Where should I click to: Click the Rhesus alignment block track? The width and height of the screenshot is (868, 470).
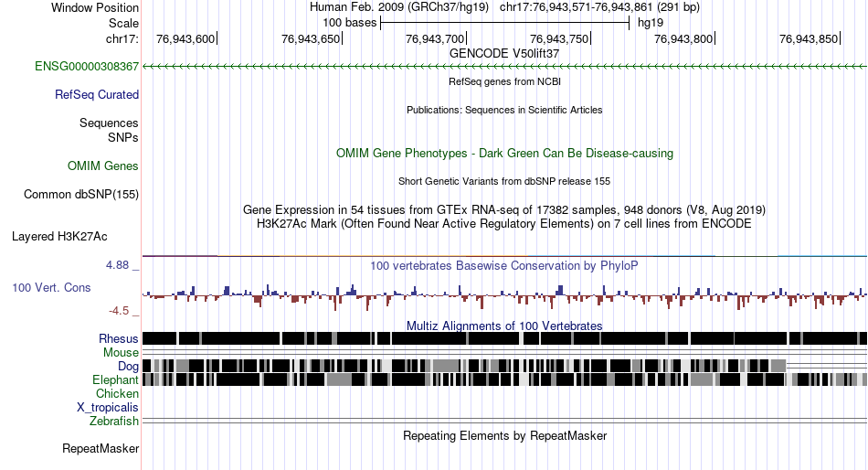(505, 338)
